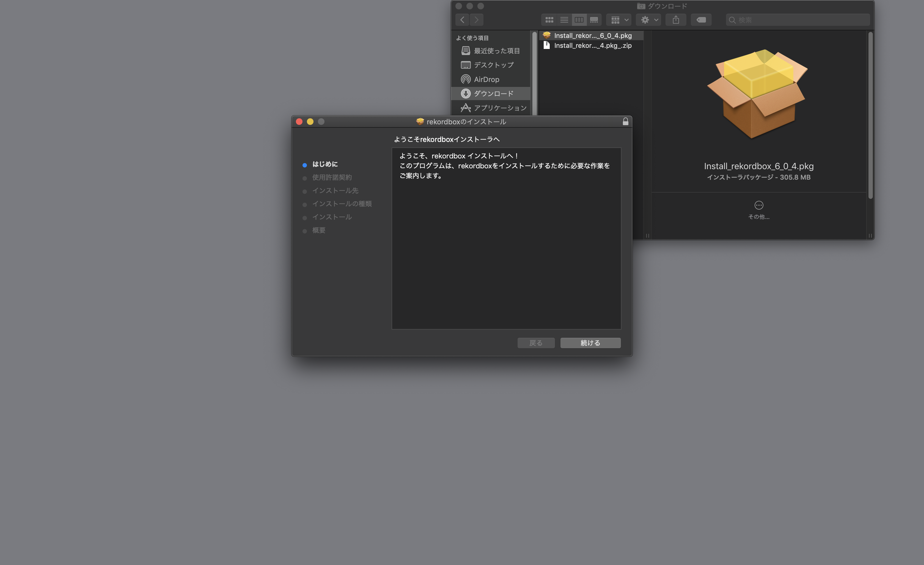The image size is (924, 565).
Task: Switch Finder to gallery view
Action: click(x=594, y=20)
